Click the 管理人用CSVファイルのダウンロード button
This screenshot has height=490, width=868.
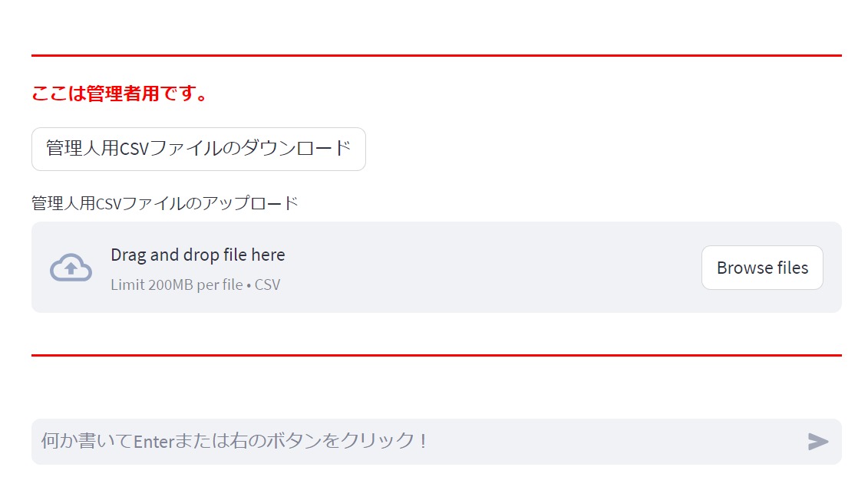(198, 149)
